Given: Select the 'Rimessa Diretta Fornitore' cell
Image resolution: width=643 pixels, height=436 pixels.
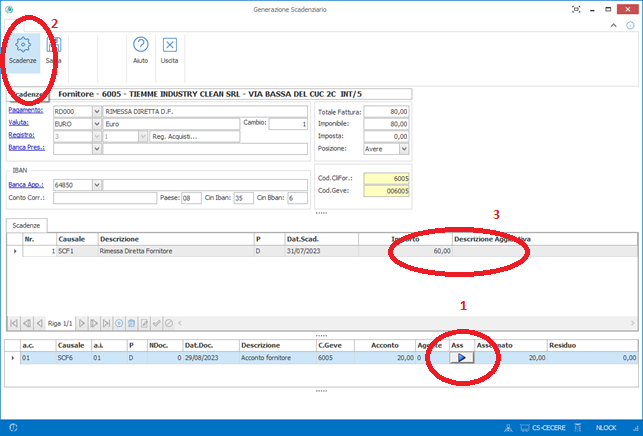Looking at the screenshot, I should 176,251.
